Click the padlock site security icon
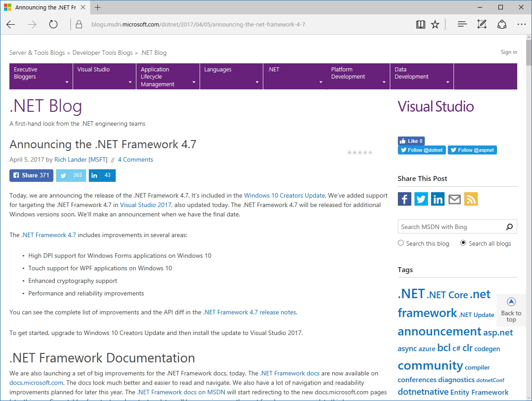The width and height of the screenshot is (532, 401). (x=78, y=24)
